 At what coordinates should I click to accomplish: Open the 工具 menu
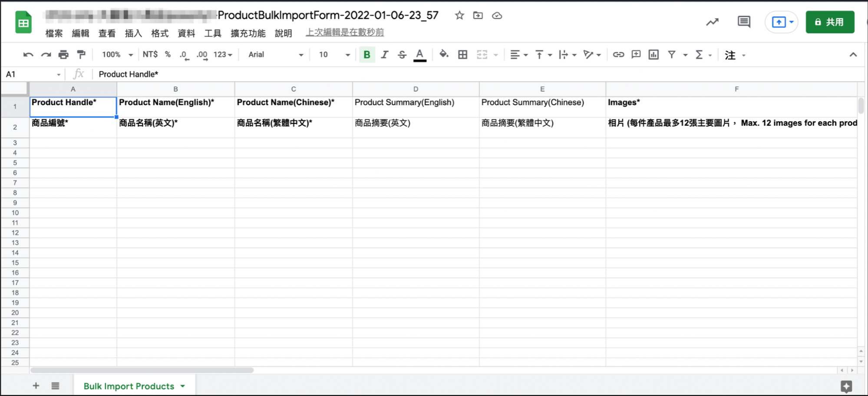[x=213, y=33]
